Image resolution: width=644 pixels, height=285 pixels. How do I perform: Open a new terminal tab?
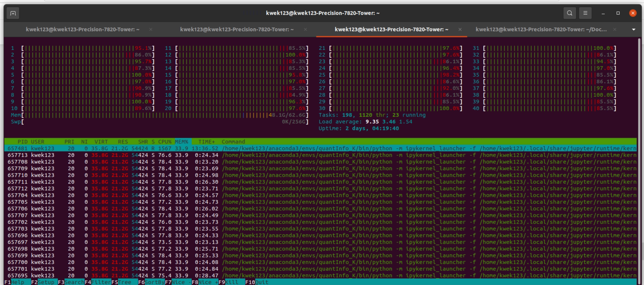click(x=13, y=13)
